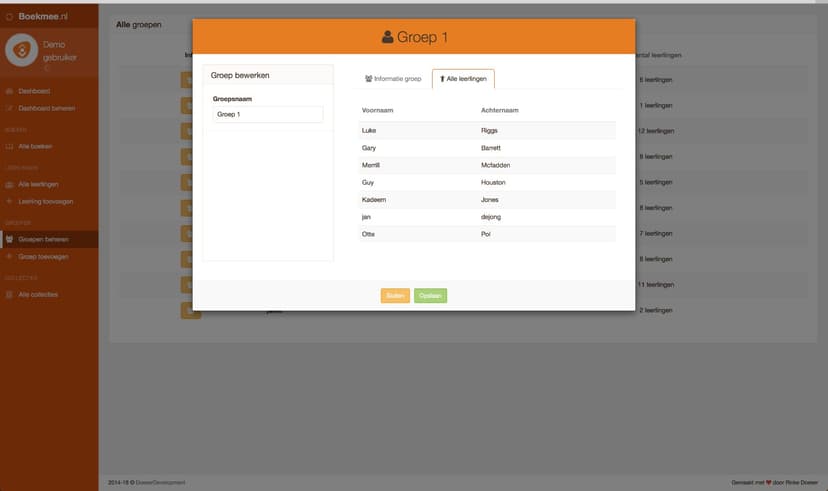The image size is (828, 491).
Task: Open Groep toevoegen in the sidebar
Action: tap(43, 257)
